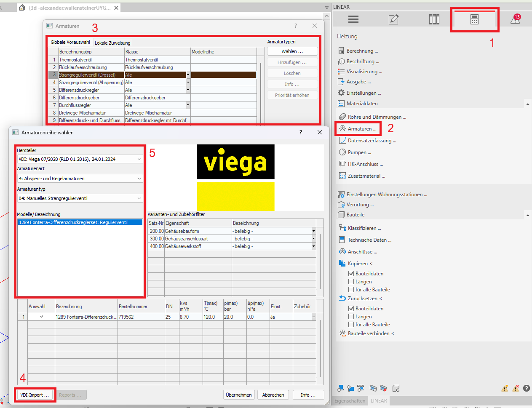Enable Längen under Kopieren
The width and height of the screenshot is (532, 408).
point(350,281)
